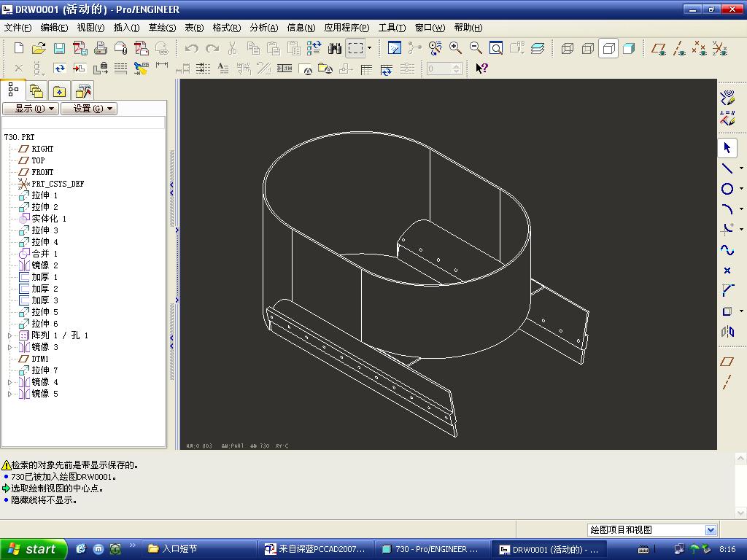Expand the 镜像 3 tree node
Viewport: 747px width, 560px height.
point(9,347)
